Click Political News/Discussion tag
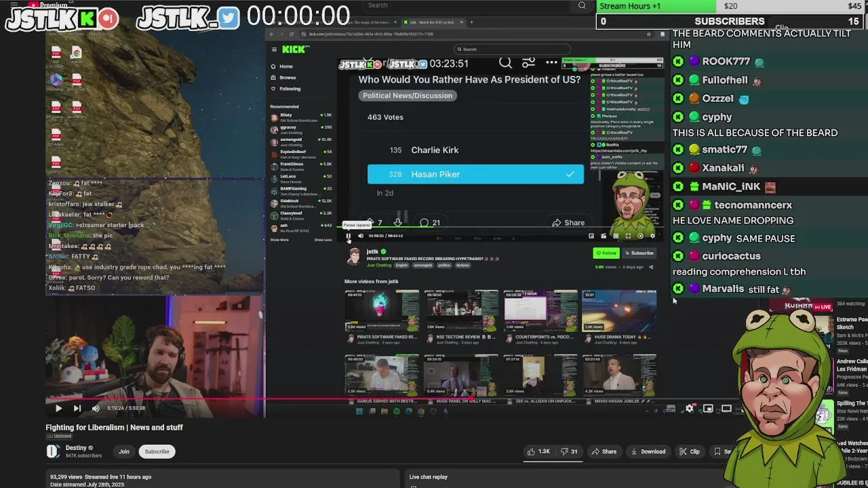 pos(408,96)
